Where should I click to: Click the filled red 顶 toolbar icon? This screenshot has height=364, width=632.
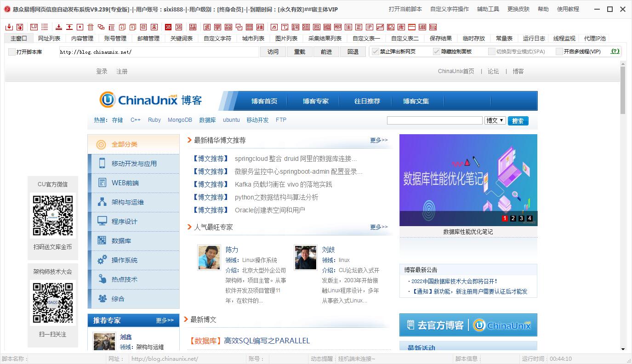click(168, 27)
